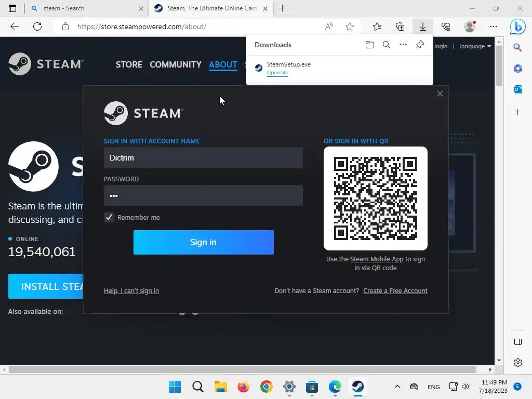This screenshot has width=532, height=399.
Task: Open the Help, I can't sign in link
Action: 131,291
